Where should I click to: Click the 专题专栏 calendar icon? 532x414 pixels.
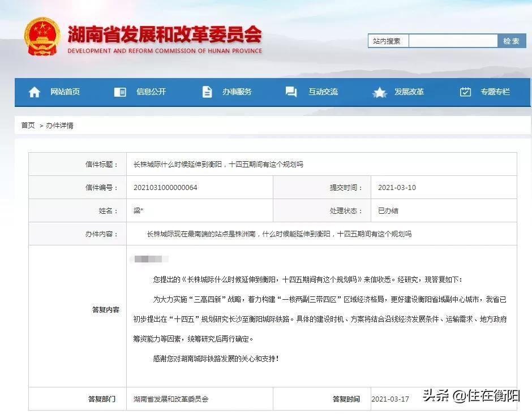point(465,92)
